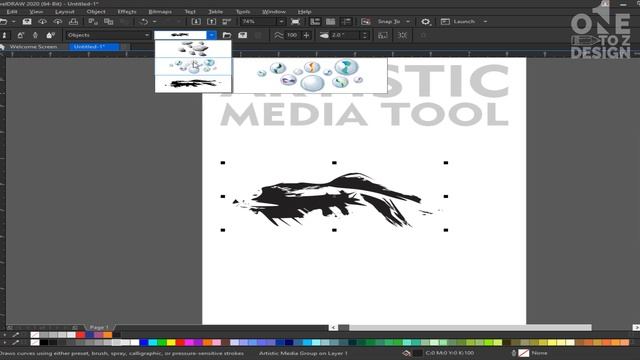Toggle Scale stroke with object
Viewport: 640px width, 360px height.
383,35
